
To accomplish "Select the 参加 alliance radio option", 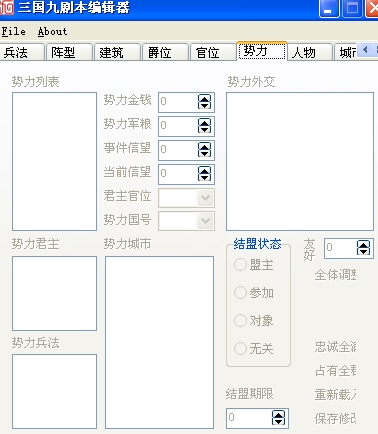I will (240, 292).
